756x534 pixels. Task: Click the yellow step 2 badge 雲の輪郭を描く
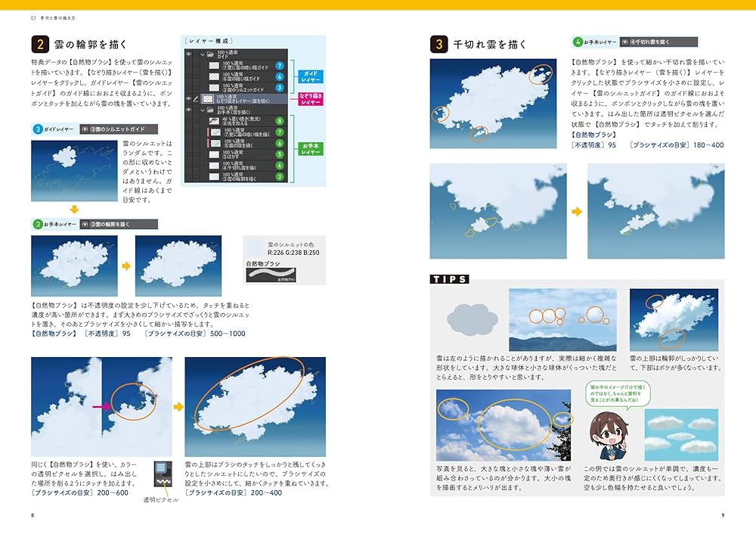39,43
